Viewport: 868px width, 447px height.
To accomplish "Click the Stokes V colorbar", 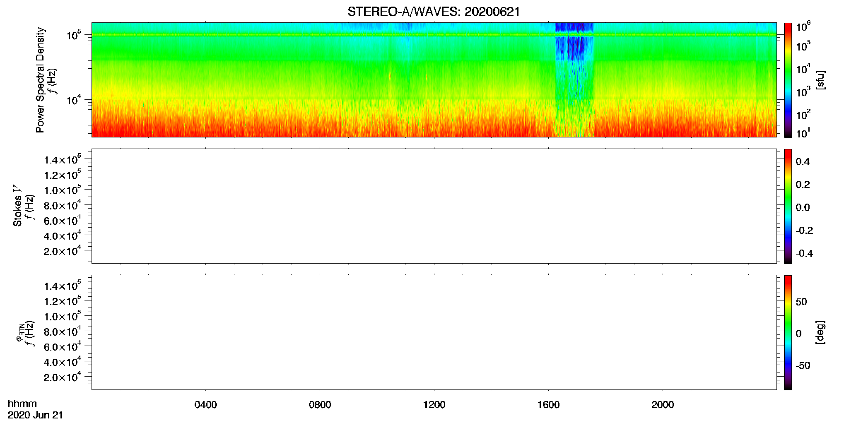I will tap(788, 206).
